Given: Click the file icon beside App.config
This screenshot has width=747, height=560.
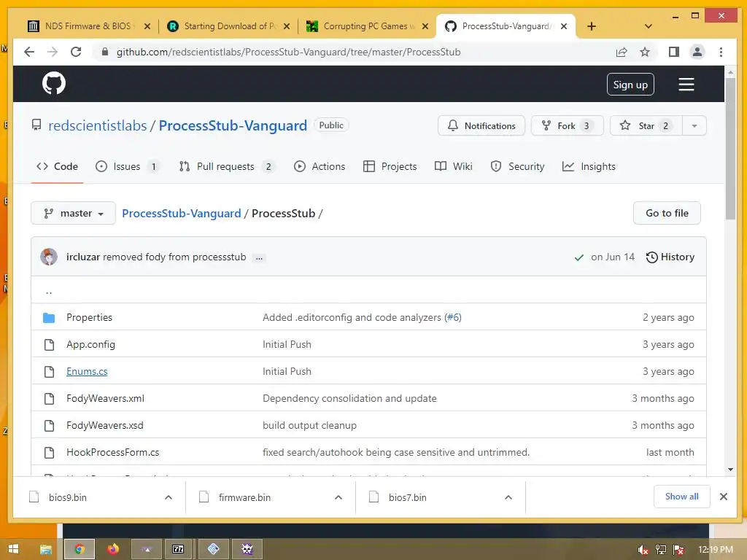Looking at the screenshot, I should 49,345.
